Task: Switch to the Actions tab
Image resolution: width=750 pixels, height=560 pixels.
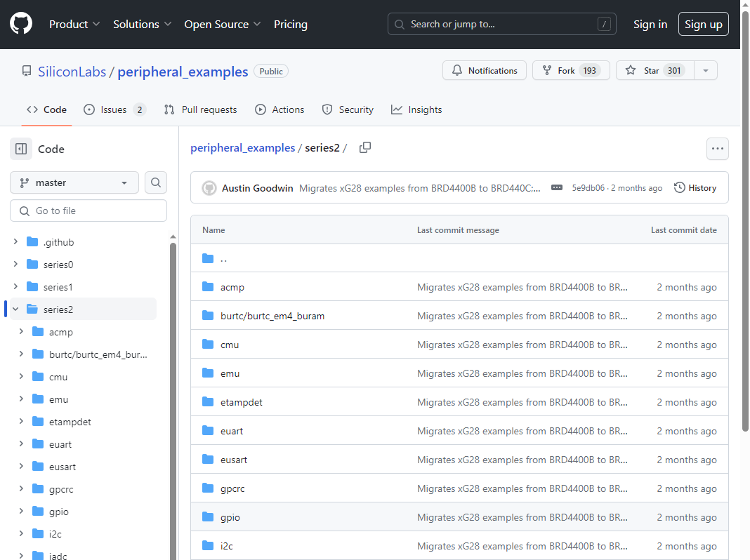Action: [x=279, y=109]
